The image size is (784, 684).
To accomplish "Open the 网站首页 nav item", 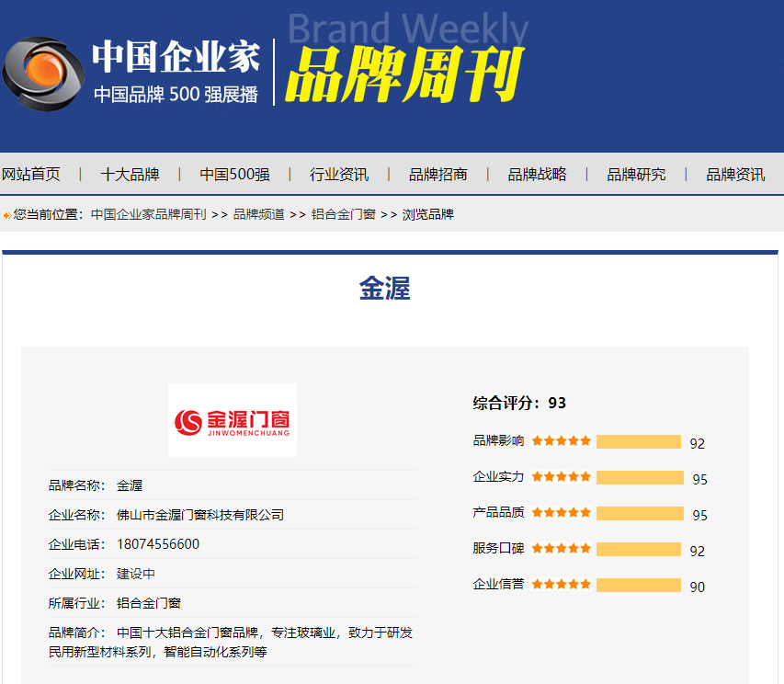I will point(31,175).
